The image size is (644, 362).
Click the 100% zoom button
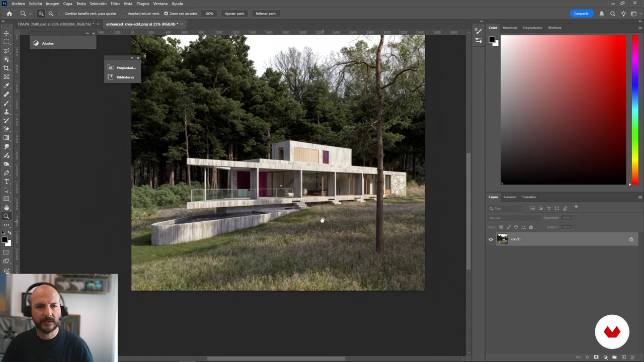pos(209,14)
